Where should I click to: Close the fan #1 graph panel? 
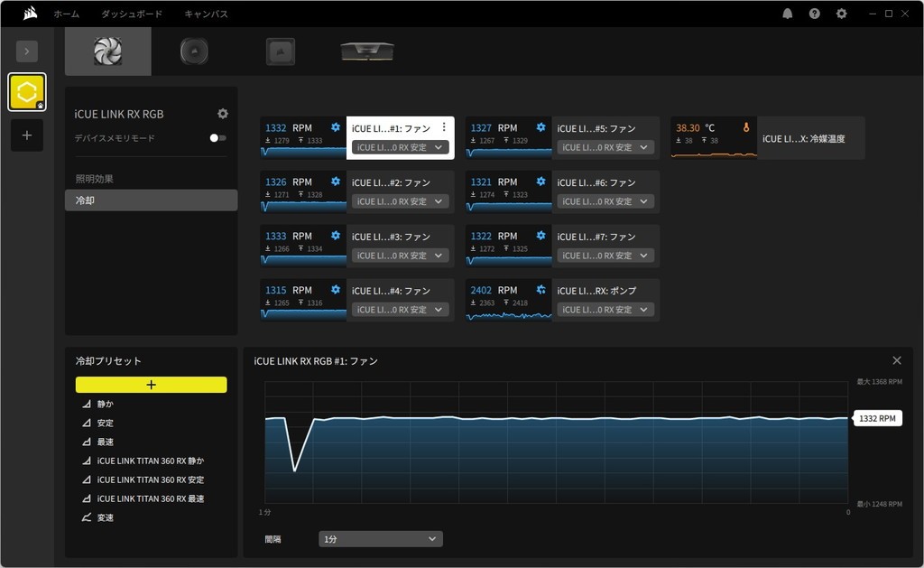[x=896, y=360]
